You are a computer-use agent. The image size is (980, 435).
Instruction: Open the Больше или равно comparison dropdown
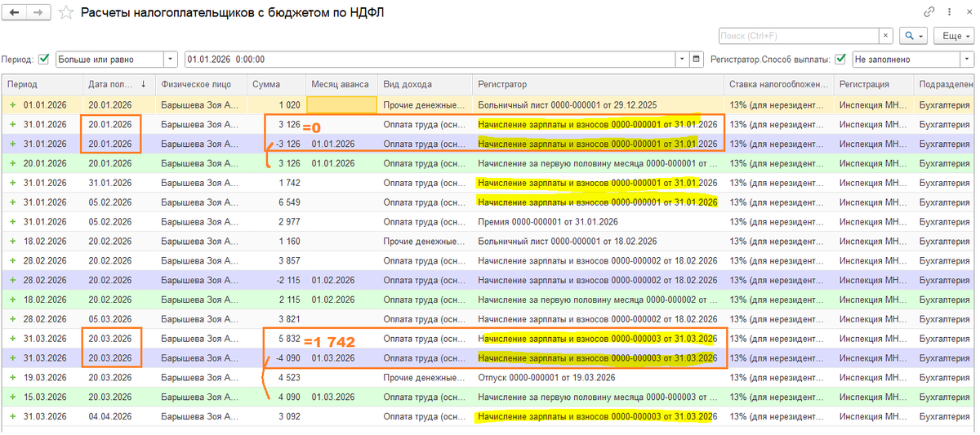click(170, 60)
